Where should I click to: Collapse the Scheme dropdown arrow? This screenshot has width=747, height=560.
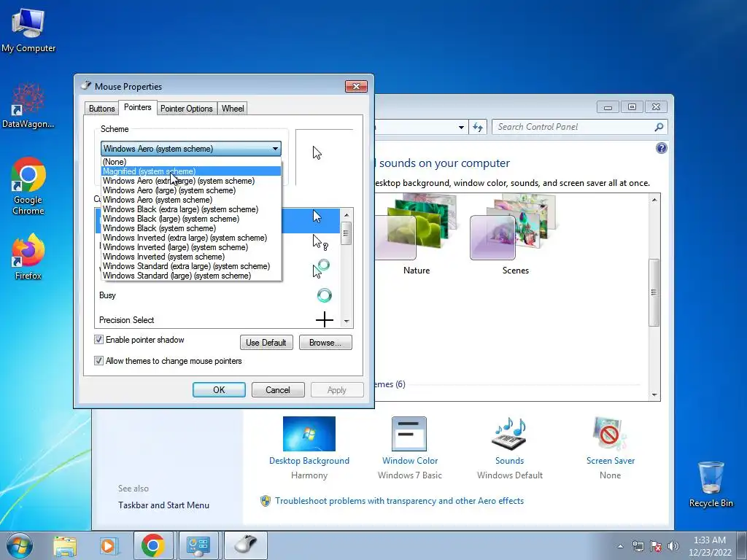point(275,149)
